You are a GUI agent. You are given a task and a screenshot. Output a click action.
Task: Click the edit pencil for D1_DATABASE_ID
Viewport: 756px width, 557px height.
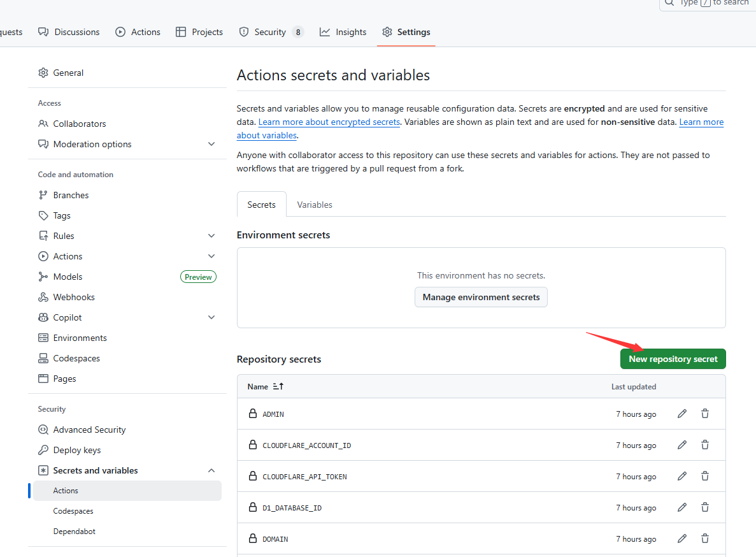(x=682, y=507)
